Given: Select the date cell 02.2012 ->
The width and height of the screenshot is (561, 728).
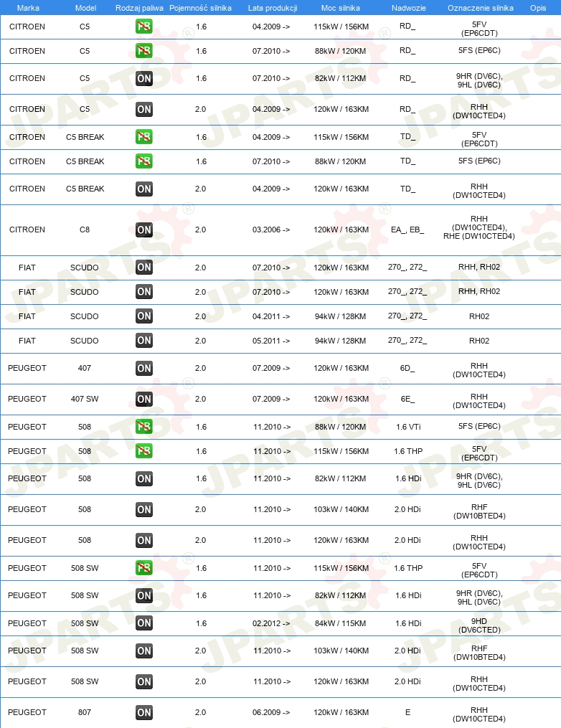Looking at the screenshot, I should [x=271, y=623].
